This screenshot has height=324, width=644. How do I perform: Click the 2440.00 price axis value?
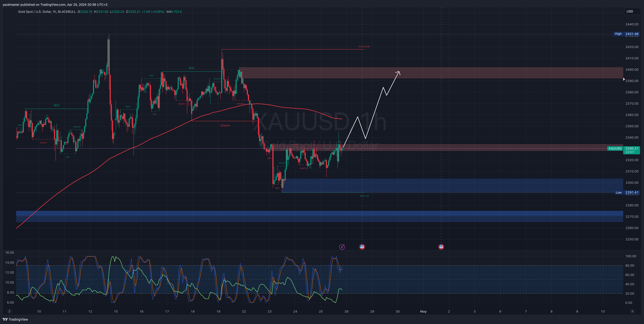(x=632, y=24)
